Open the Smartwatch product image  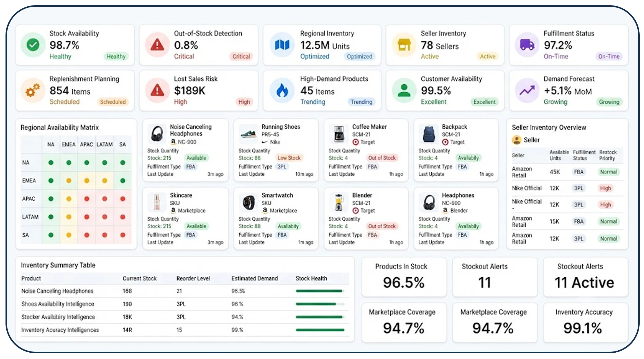[x=249, y=202]
